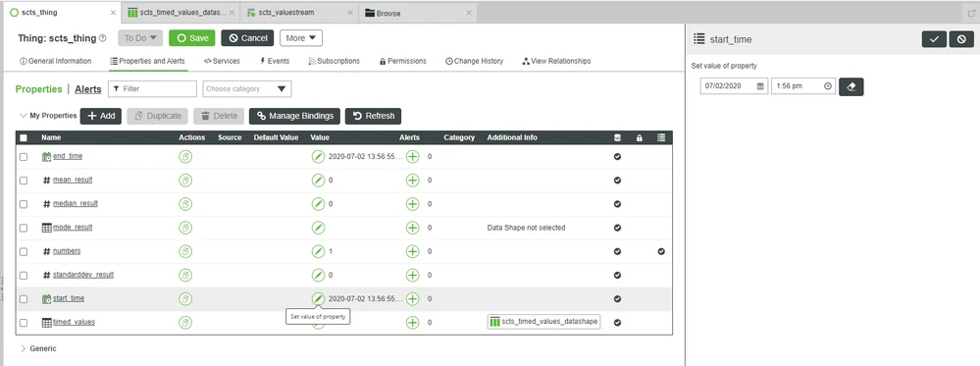
Task: Add alert plus icon for start_time
Action: click(x=412, y=299)
